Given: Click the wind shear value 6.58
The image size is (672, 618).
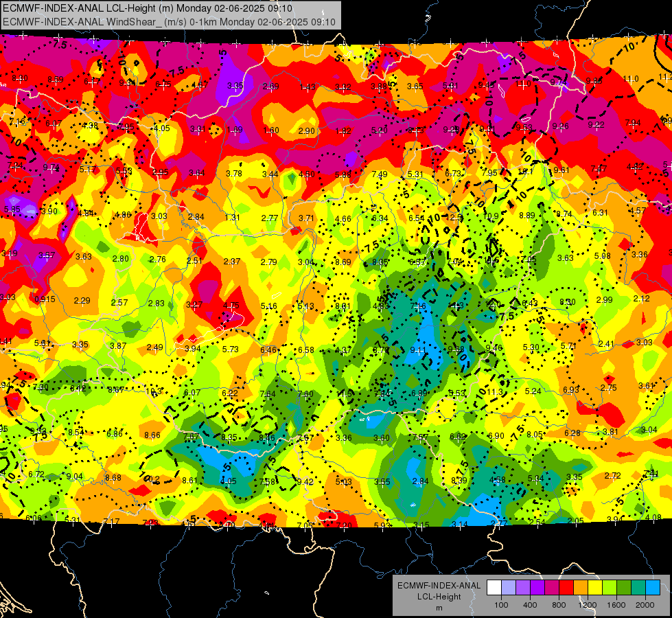Looking at the screenshot, I should click(306, 350).
